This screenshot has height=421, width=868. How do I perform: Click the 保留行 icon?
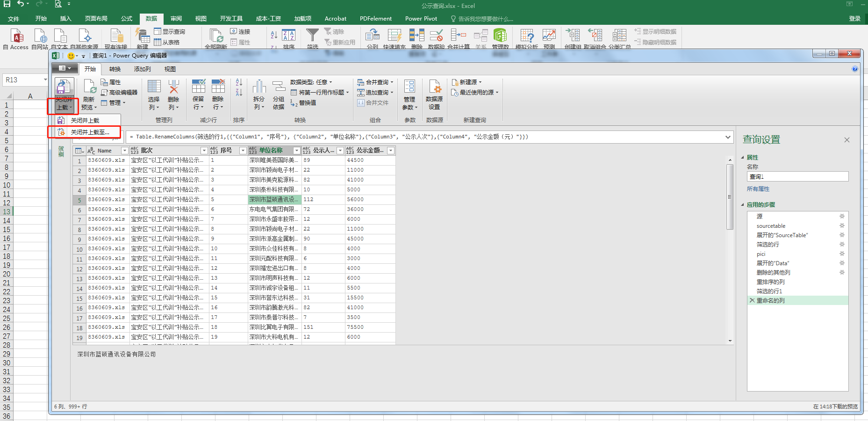coord(198,87)
